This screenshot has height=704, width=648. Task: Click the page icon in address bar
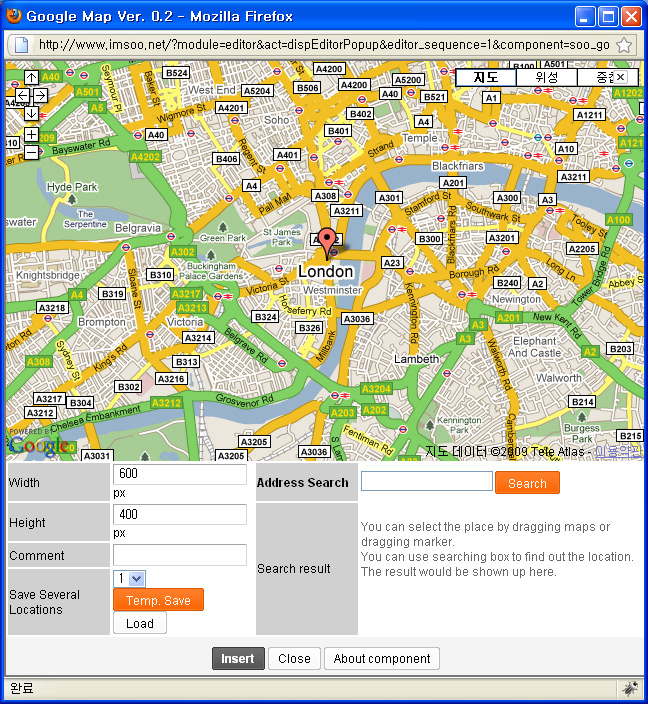(21, 45)
